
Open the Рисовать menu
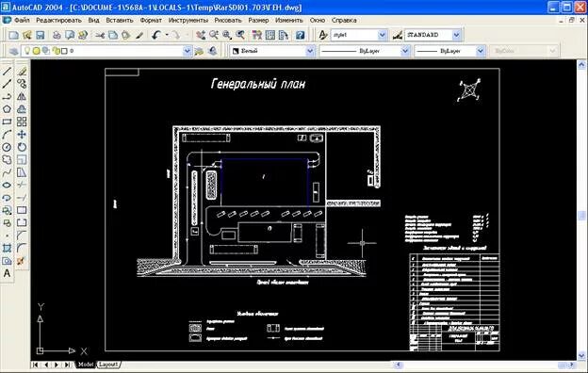tap(228, 20)
